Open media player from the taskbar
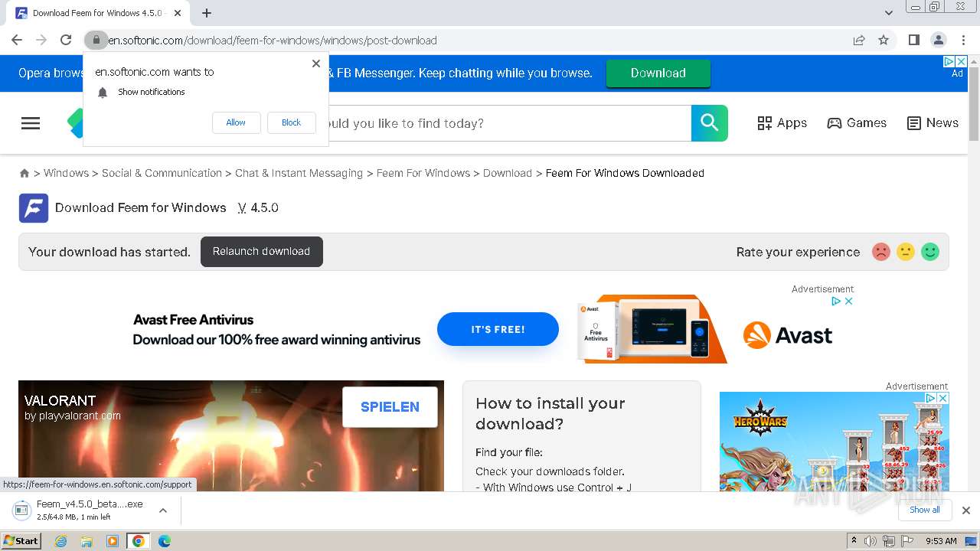 click(x=113, y=541)
